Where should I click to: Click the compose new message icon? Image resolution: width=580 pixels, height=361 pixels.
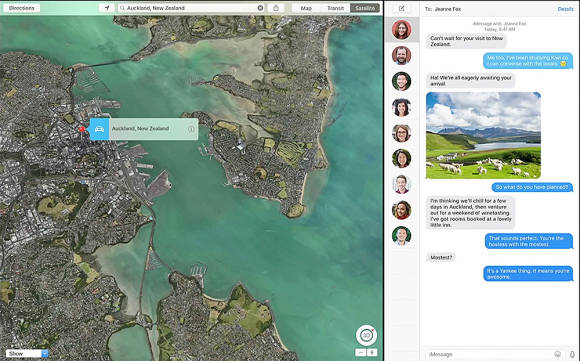pyautogui.click(x=402, y=9)
